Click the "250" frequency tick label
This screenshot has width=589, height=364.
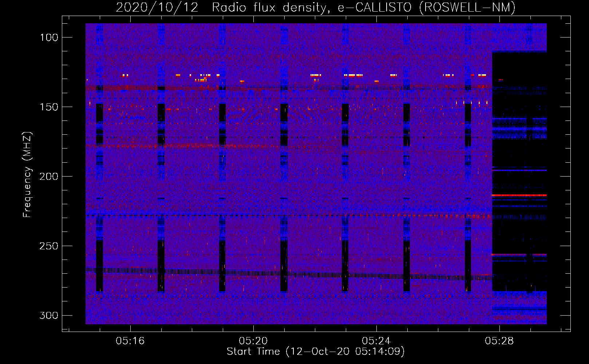tap(48, 246)
